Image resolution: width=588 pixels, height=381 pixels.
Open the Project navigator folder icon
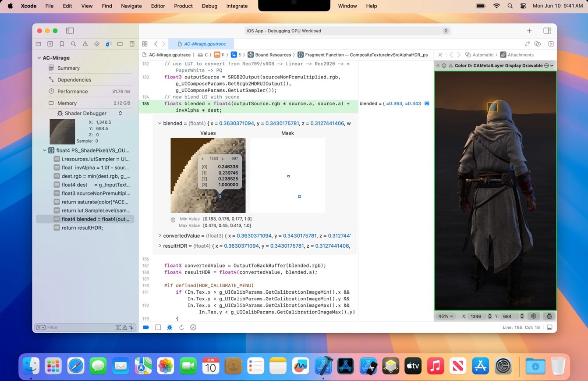[x=38, y=44]
